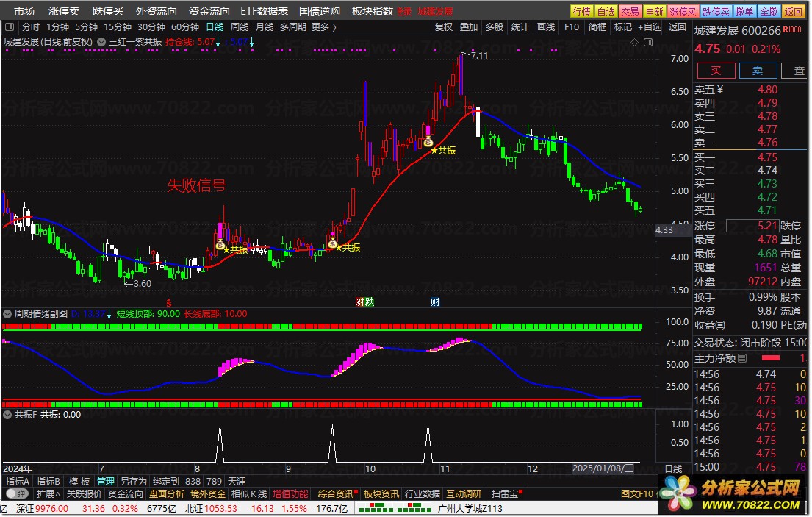The height and width of the screenshot is (517, 812).
Task: Click the 画线 toolbar button
Action: [546, 27]
